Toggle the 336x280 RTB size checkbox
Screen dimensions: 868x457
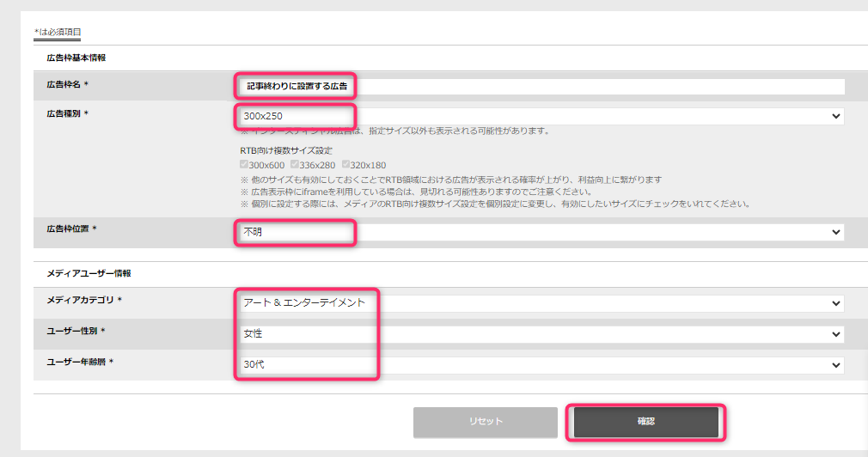coord(295,165)
